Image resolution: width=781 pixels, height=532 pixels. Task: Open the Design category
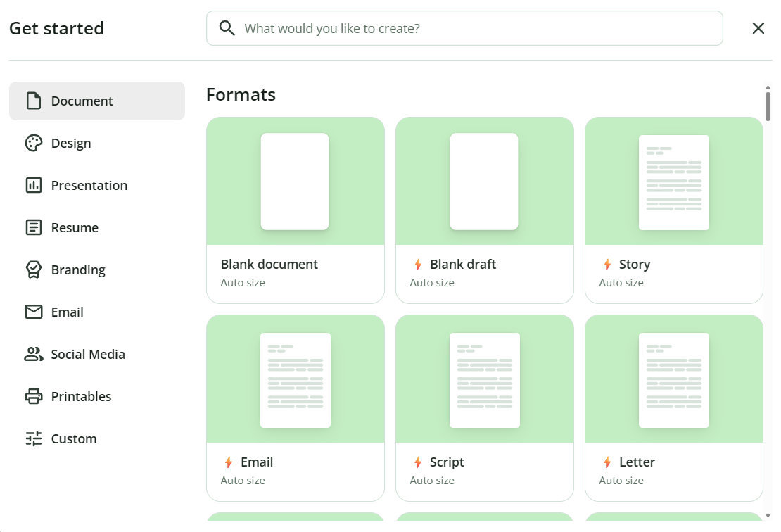(71, 144)
